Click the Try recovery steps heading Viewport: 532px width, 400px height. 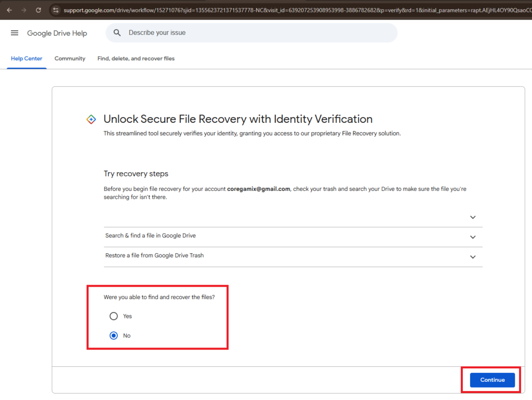click(136, 174)
